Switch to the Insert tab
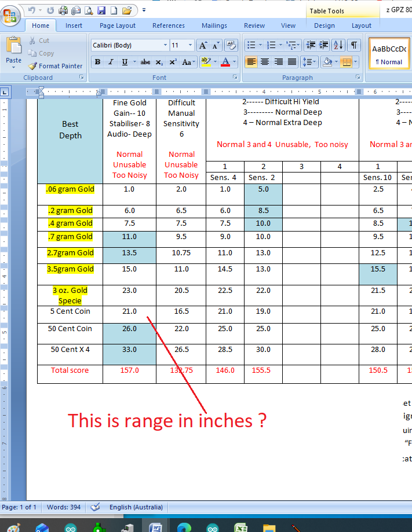This screenshot has width=412, height=532. coord(74,25)
